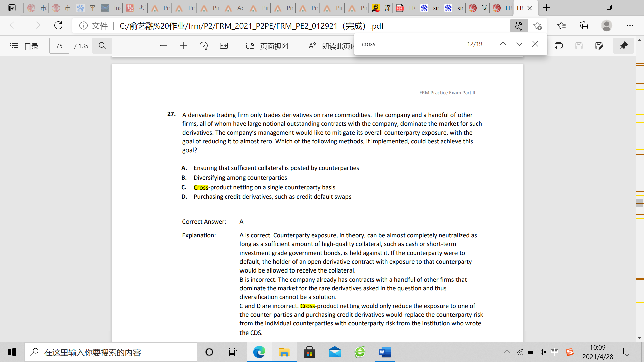
Task: Toggle the muted volume tray icon
Action: tap(543, 352)
